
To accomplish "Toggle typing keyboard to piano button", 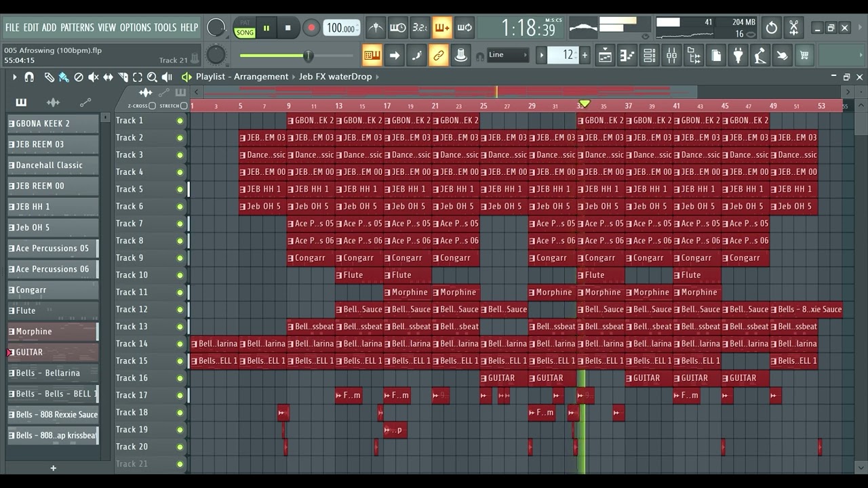I will point(372,55).
